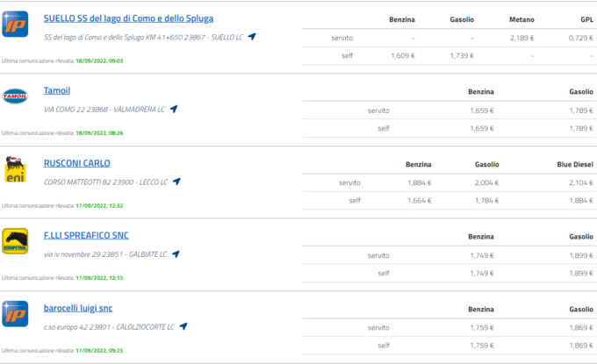Open the Tamoil station link
Screen dimensions: 597x364
(57, 91)
